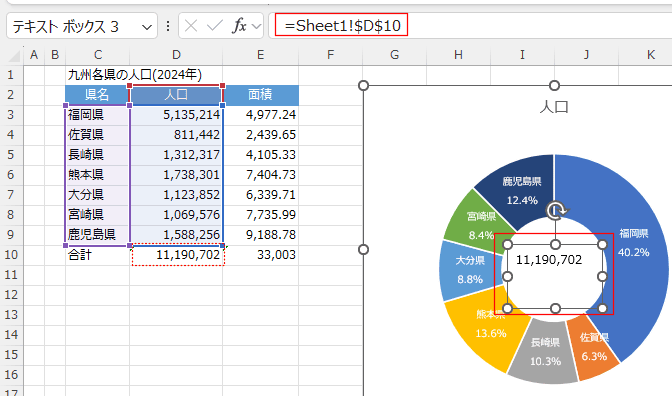This screenshot has width=672, height=396.
Task: Select column C header
Action: [x=98, y=55]
